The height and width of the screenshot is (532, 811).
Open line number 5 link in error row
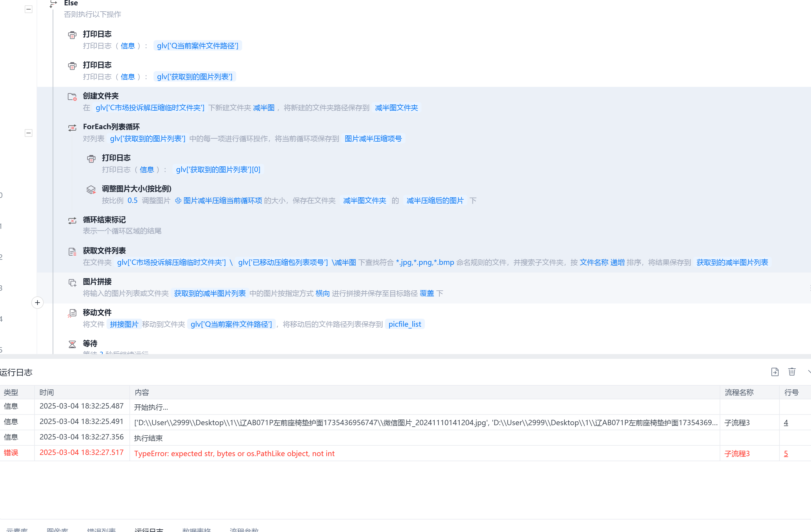tap(786, 454)
